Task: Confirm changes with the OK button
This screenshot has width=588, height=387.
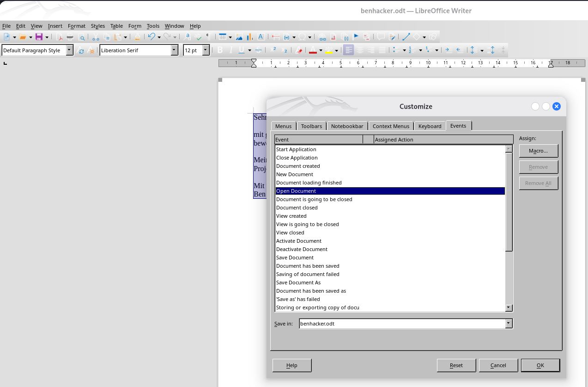Action: coord(540,365)
